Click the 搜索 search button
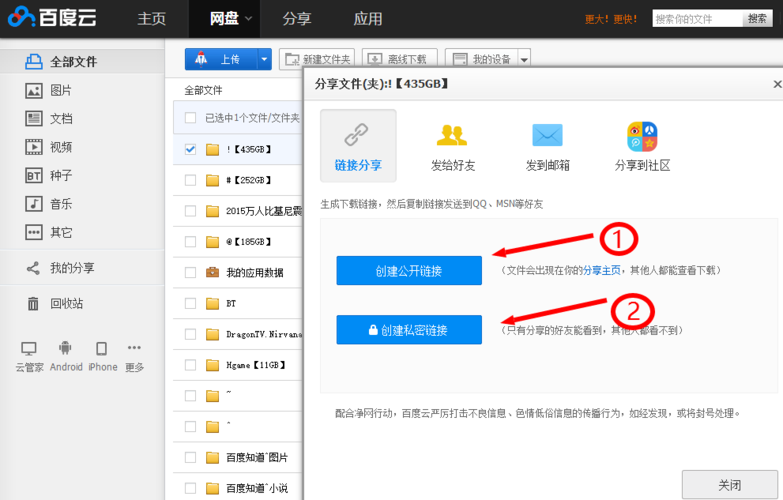 click(757, 18)
